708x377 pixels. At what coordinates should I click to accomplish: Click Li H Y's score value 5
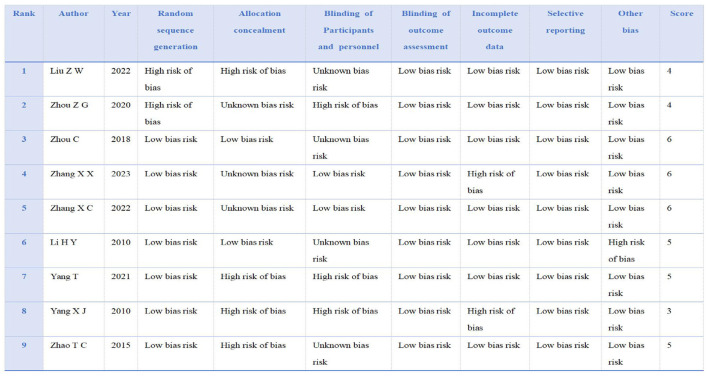point(669,242)
